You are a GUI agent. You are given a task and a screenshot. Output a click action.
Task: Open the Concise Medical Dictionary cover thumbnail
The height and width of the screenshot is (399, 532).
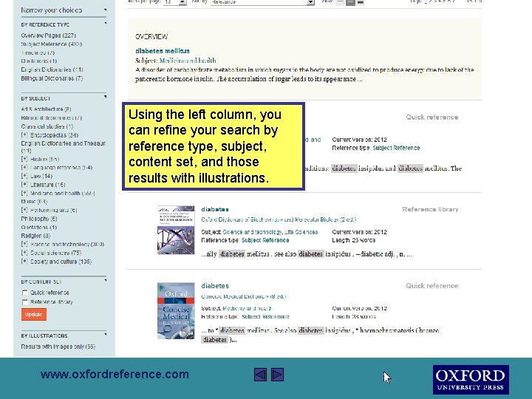pos(176,310)
